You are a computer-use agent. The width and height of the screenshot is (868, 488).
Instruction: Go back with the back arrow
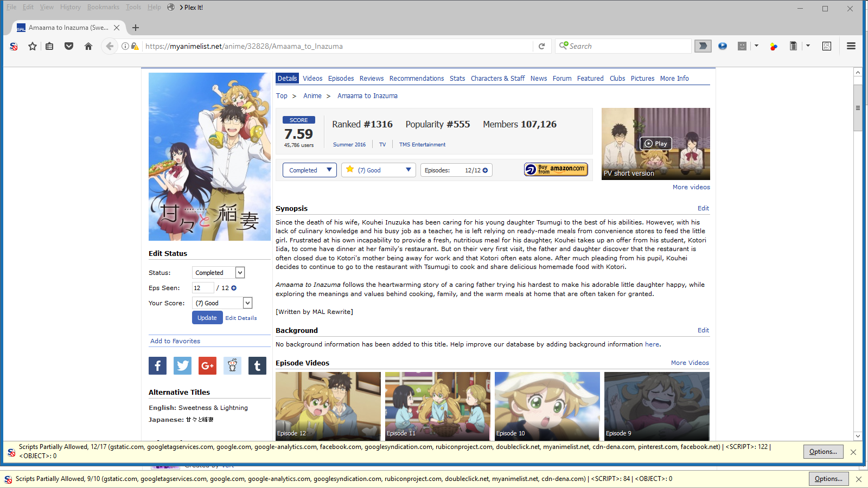click(x=110, y=46)
